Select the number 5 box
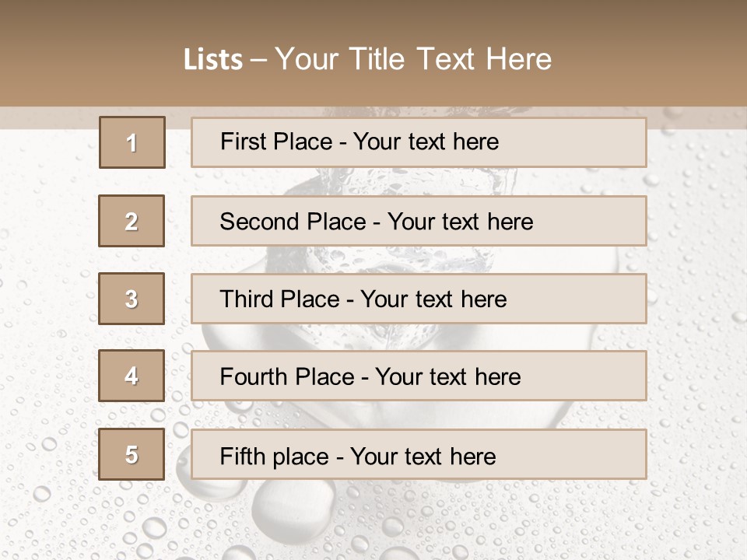747x560 pixels. pyautogui.click(x=132, y=454)
